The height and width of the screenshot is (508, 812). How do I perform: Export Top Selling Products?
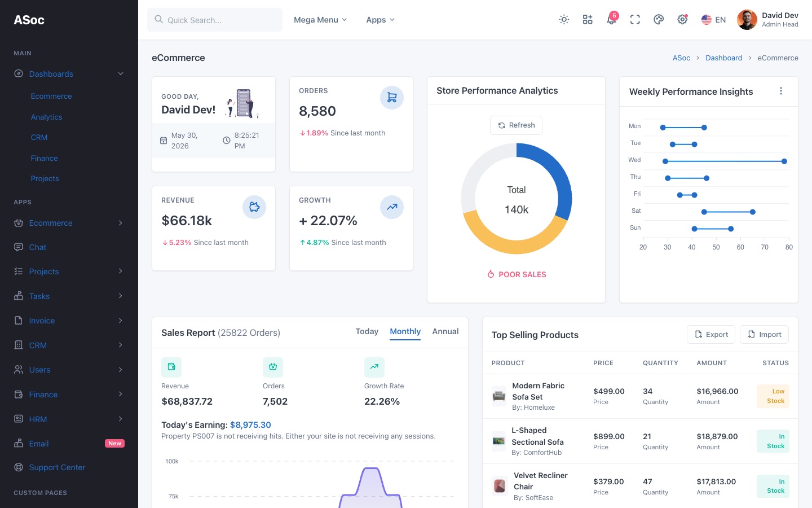coord(711,335)
